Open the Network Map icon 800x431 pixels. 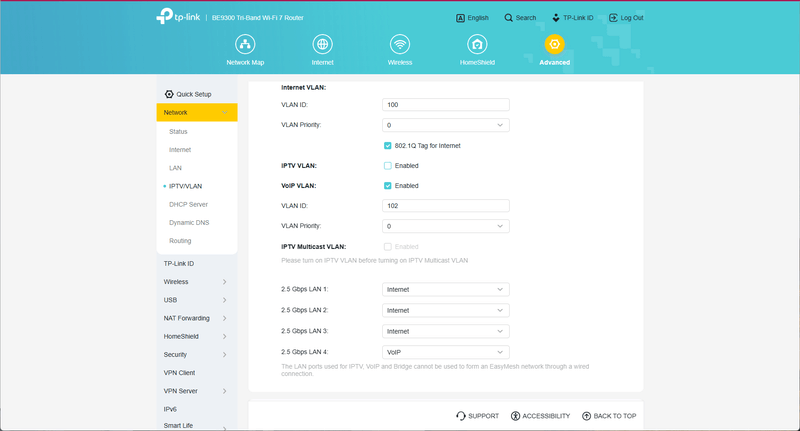[245, 44]
